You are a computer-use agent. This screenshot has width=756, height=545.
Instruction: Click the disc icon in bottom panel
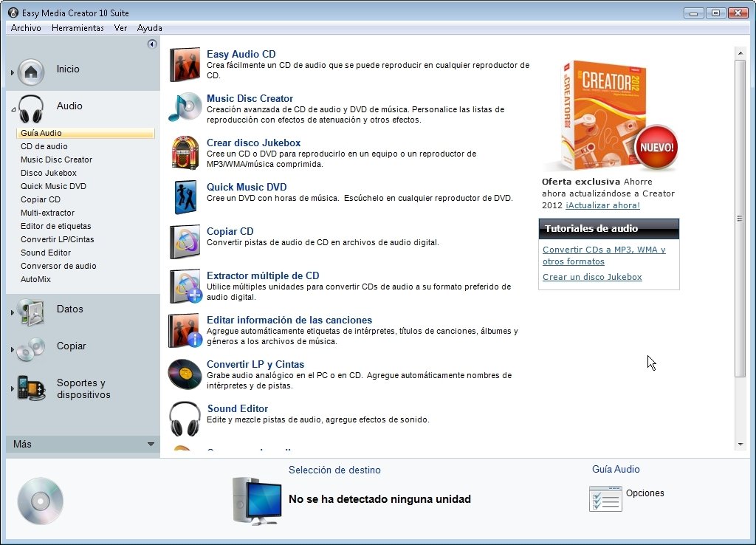tap(41, 501)
